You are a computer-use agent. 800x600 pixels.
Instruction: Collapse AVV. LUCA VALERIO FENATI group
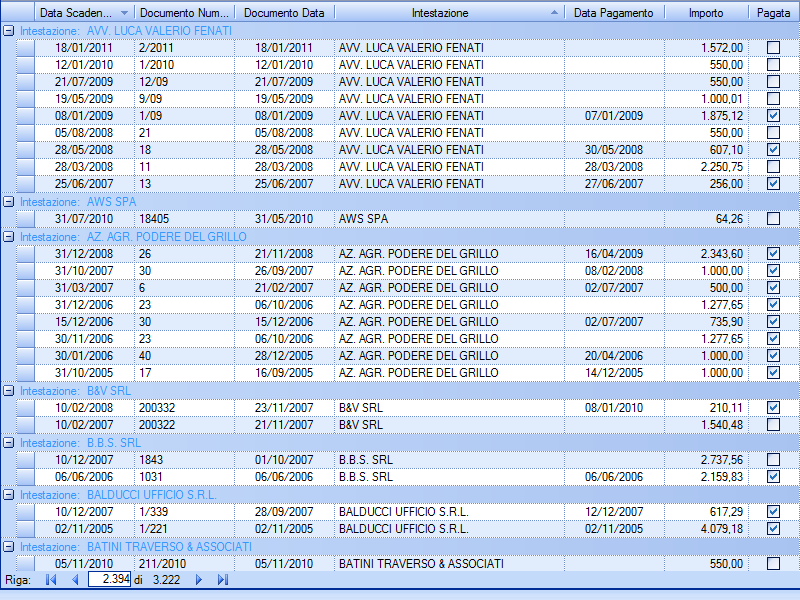8,31
